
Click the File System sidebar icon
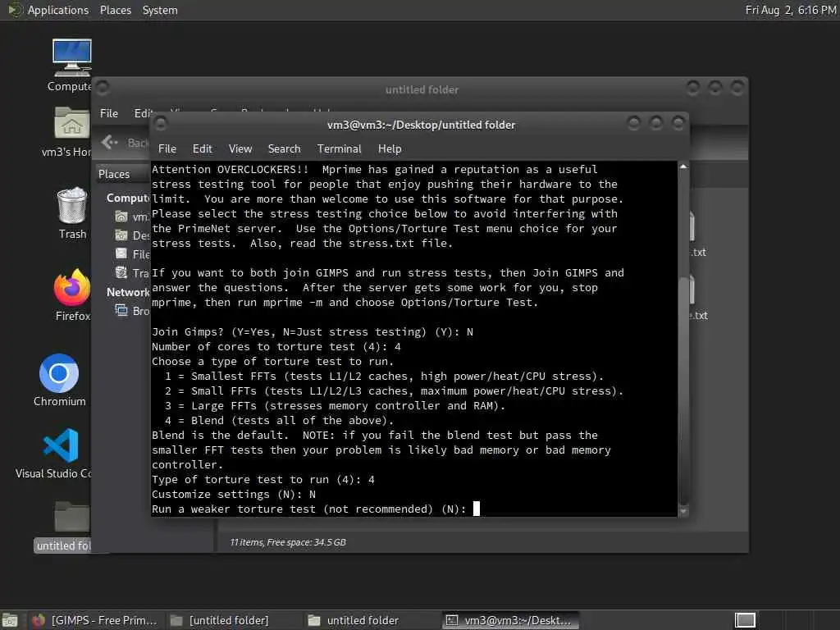click(121, 253)
